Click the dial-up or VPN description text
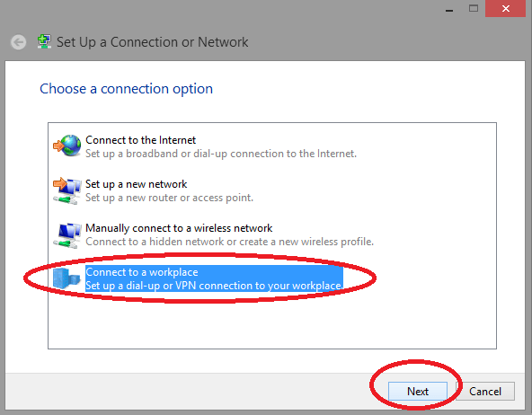Screen dimensions: 532x415 [214, 286]
